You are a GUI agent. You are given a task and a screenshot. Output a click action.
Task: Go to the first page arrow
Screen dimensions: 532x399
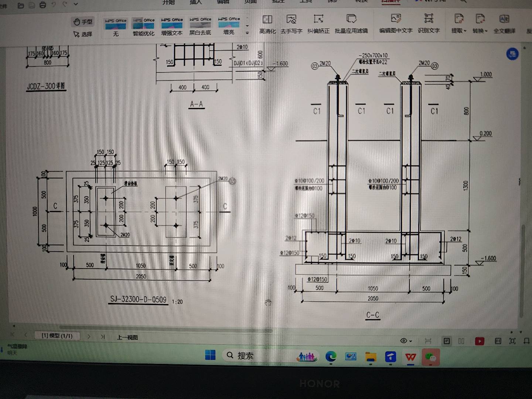pyautogui.click(x=13, y=334)
